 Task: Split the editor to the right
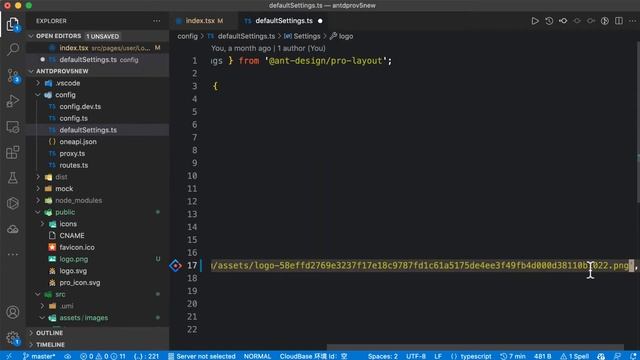click(x=619, y=21)
